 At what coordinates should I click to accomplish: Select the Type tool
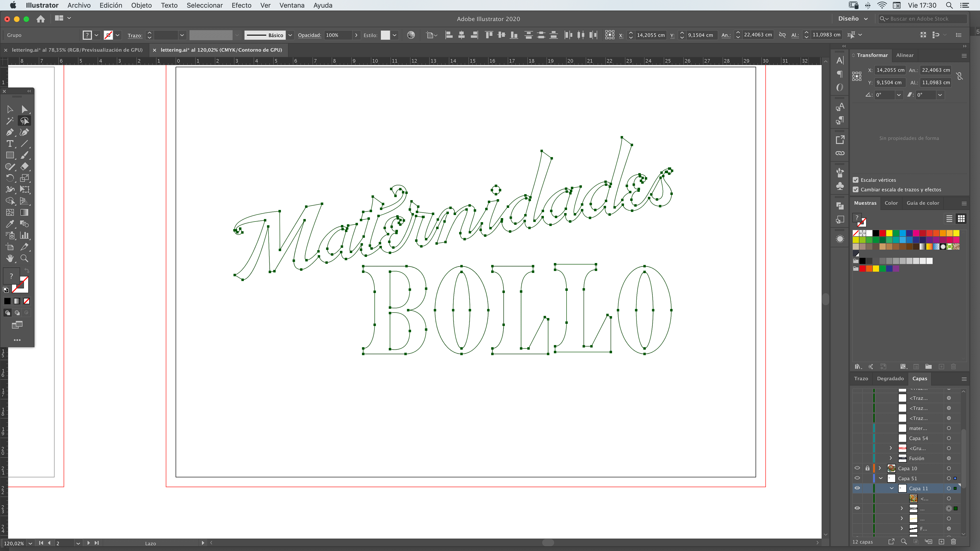10,144
